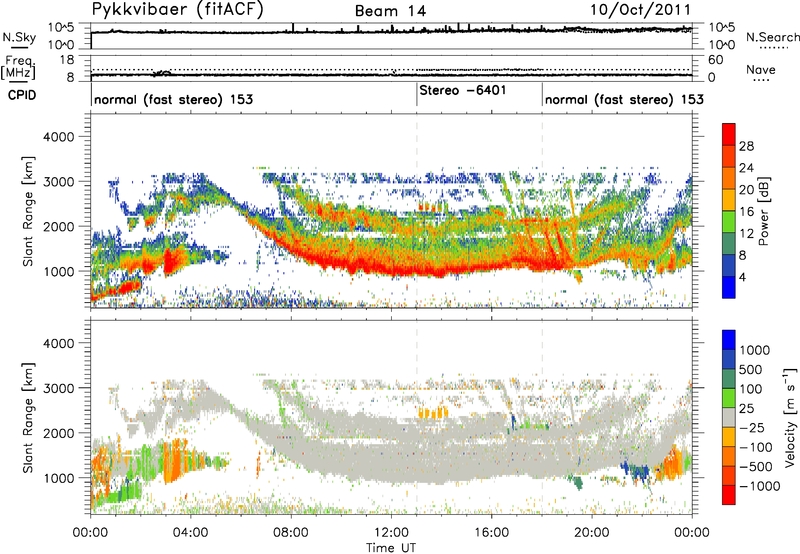Image resolution: width=800 pixels, height=554 pixels.
Task: Click the '12' tick on Power colorbar
Action: point(746,234)
